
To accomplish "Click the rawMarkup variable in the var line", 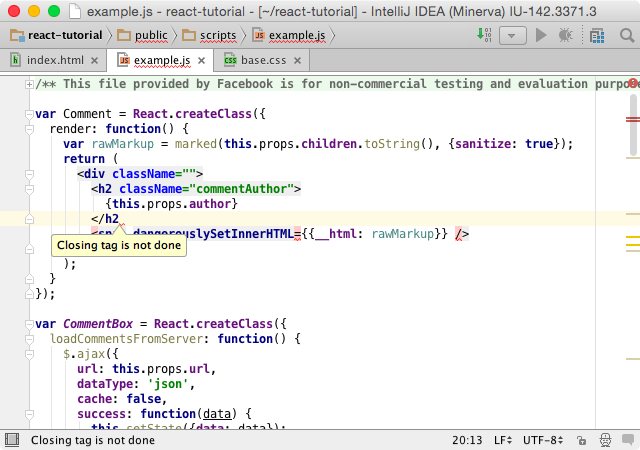I will pyautogui.click(x=122, y=144).
